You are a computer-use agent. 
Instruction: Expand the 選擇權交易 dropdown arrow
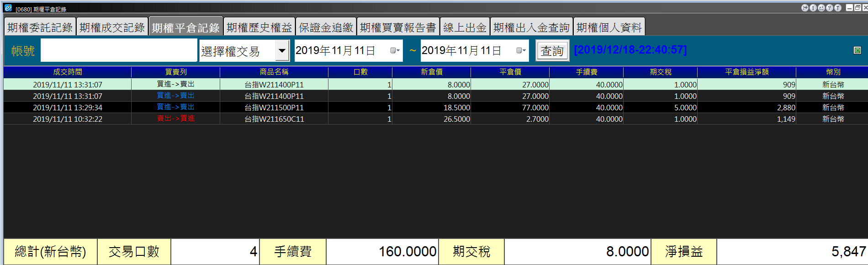tap(282, 50)
